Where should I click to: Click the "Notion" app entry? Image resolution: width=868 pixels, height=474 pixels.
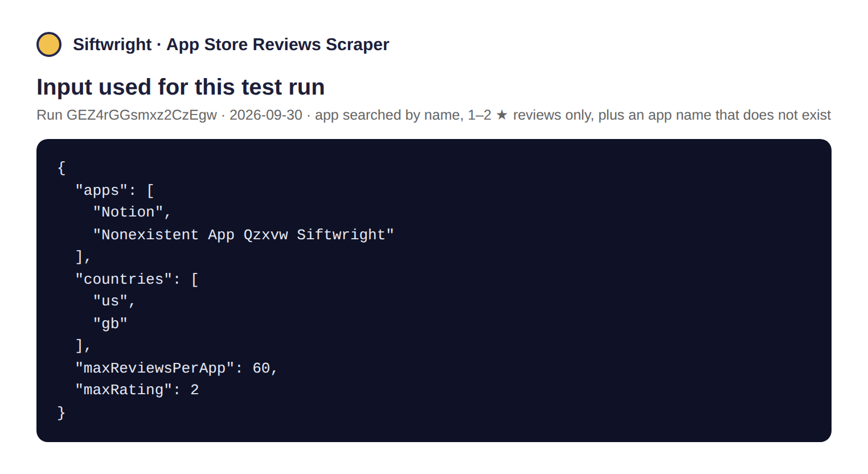click(x=128, y=212)
